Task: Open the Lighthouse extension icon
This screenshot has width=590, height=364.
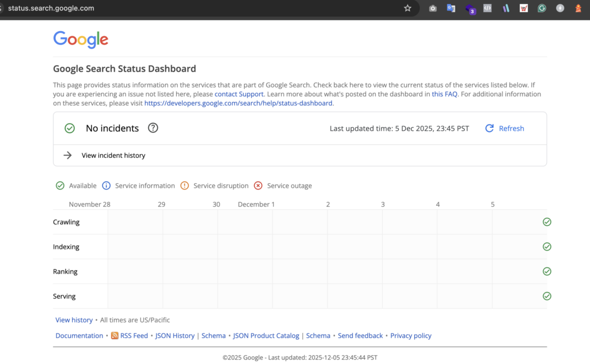Action: coord(577,8)
